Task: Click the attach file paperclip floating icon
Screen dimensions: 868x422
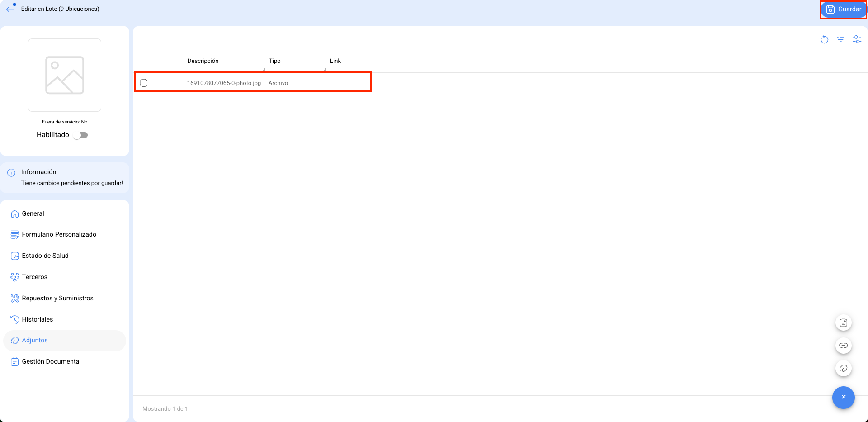Action: coord(843,368)
